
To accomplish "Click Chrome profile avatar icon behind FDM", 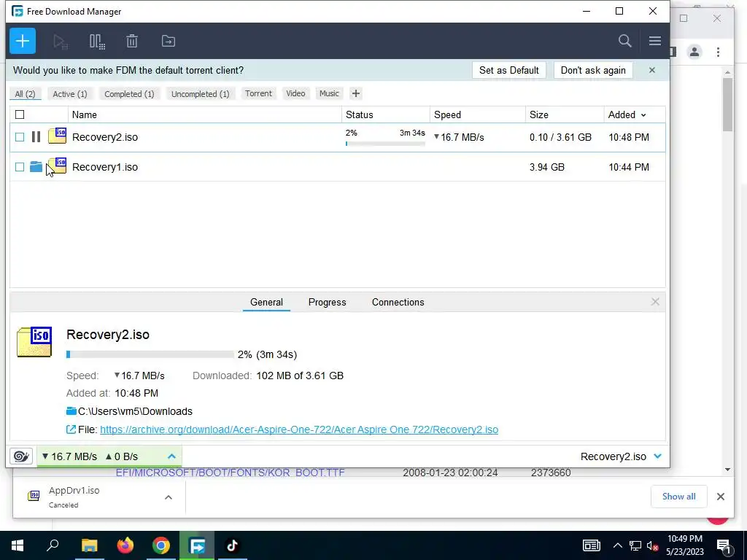I will (x=694, y=52).
